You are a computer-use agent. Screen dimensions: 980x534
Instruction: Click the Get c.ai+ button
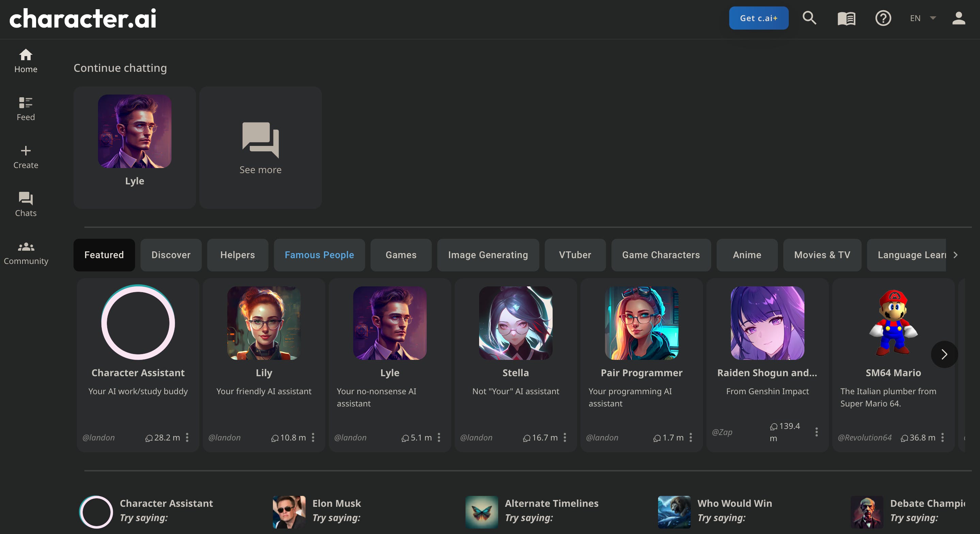click(758, 18)
